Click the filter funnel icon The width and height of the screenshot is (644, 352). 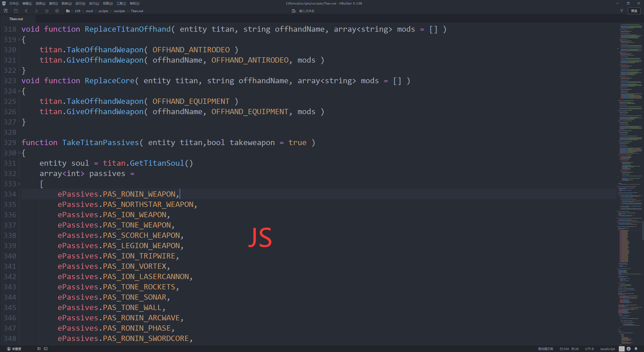coord(622,11)
